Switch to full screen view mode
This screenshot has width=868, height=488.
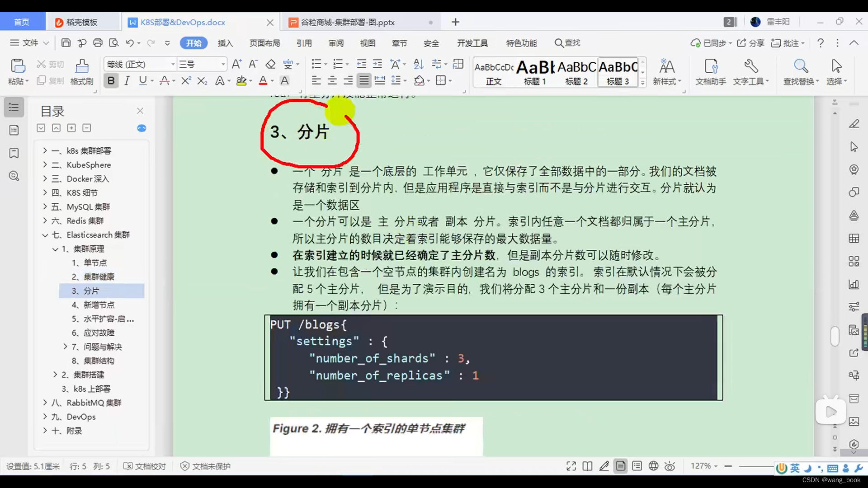571,466
